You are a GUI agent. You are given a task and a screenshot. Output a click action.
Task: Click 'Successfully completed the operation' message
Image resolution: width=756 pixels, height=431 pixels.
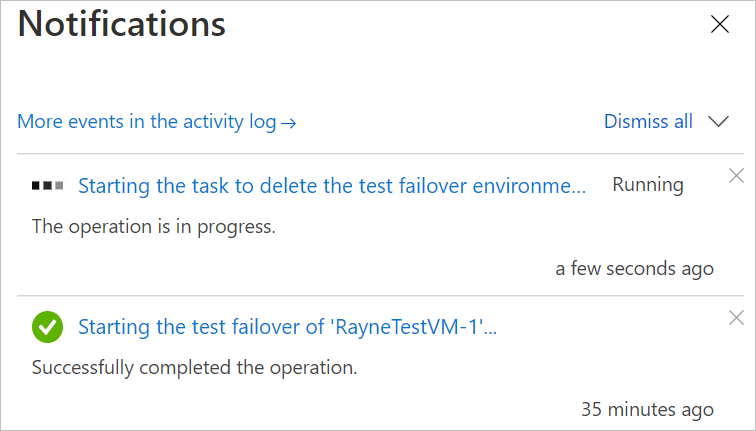coord(194,368)
